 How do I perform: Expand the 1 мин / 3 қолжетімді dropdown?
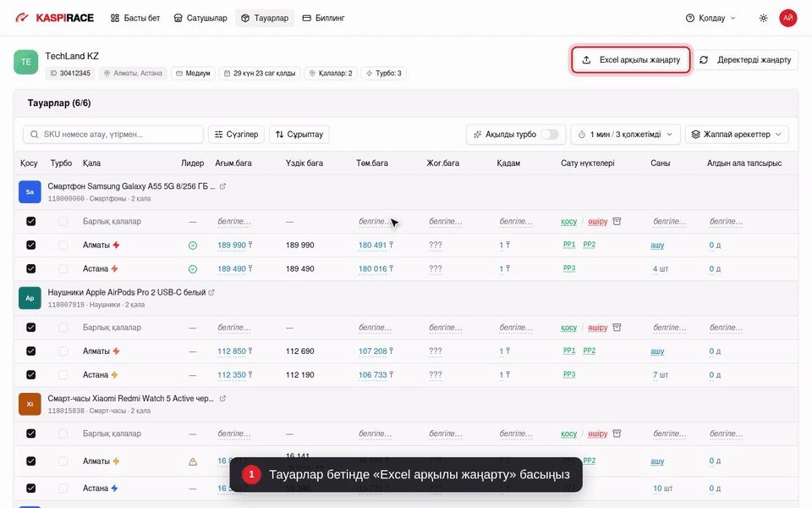tap(625, 135)
